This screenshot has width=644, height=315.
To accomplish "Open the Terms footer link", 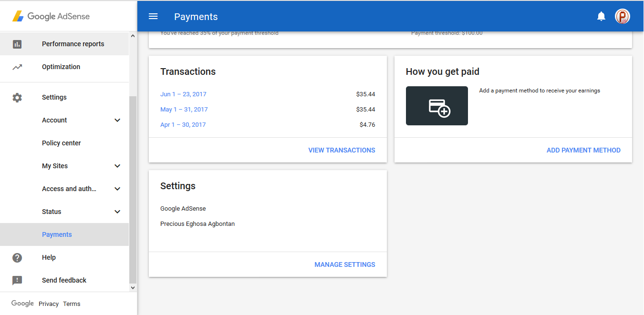I will tap(72, 304).
